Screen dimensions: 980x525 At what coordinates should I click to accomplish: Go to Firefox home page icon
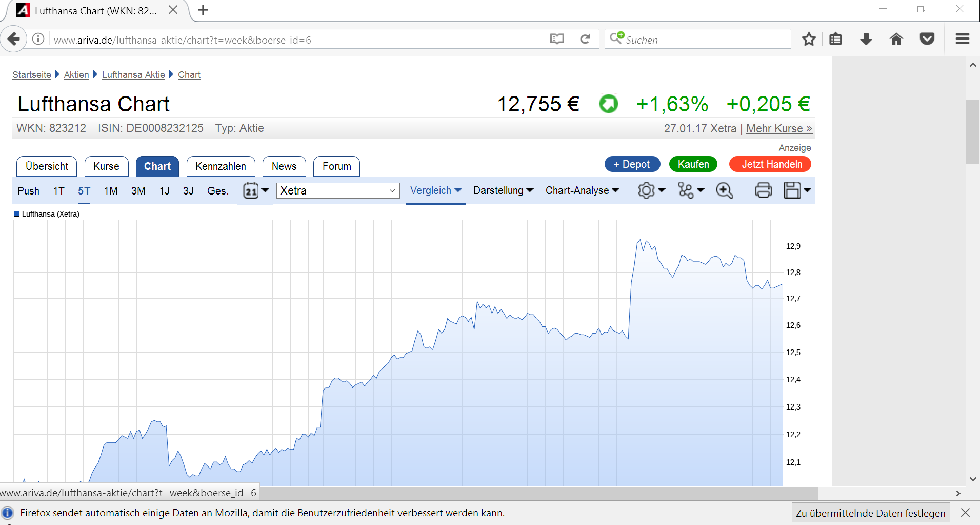pos(896,39)
